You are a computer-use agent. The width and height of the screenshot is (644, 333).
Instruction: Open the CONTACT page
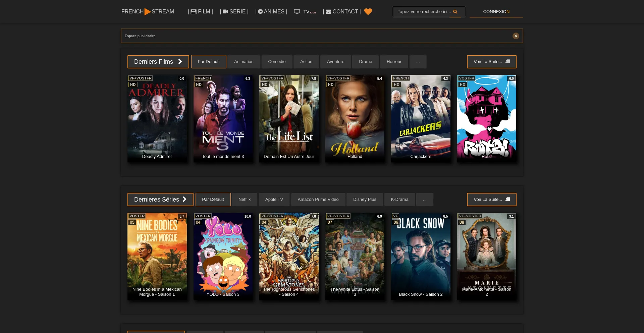click(342, 12)
